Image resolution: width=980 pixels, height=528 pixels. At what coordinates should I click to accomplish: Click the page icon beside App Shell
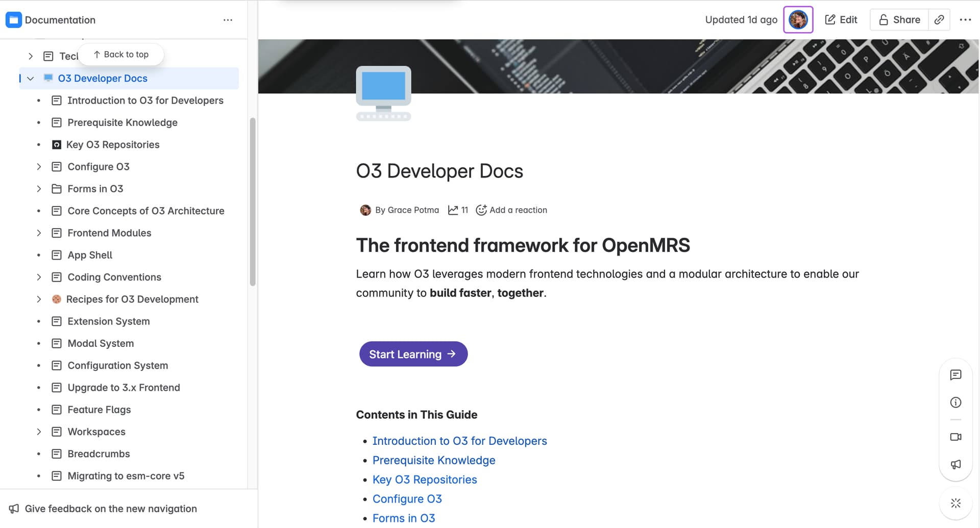click(x=57, y=255)
